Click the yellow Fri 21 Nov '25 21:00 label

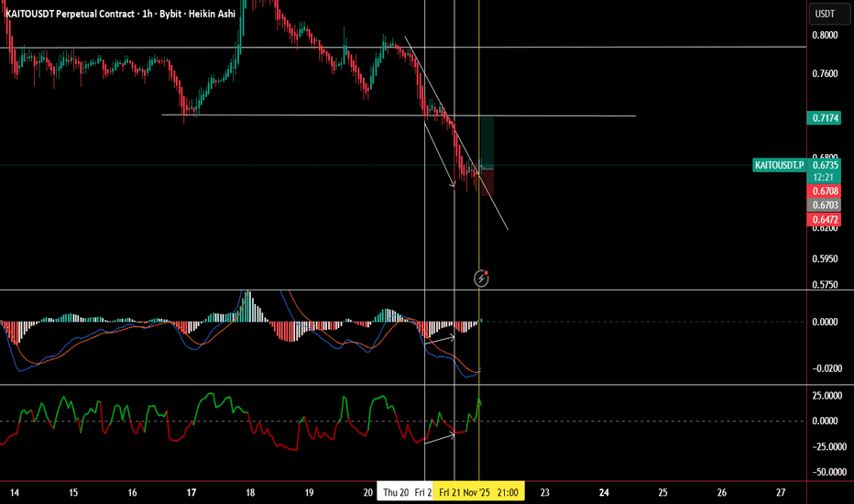[478, 492]
